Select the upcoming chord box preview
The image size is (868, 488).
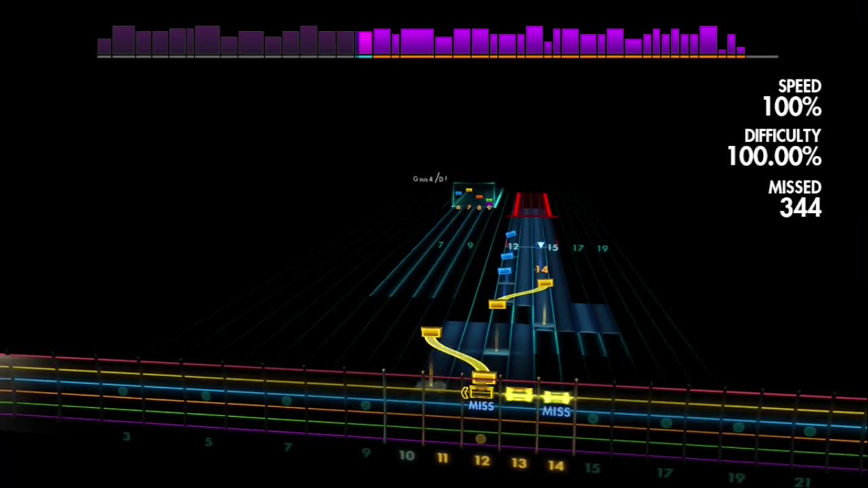[474, 196]
